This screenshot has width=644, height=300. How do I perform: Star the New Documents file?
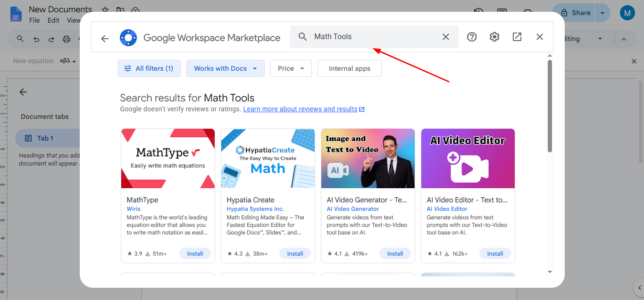click(x=105, y=10)
